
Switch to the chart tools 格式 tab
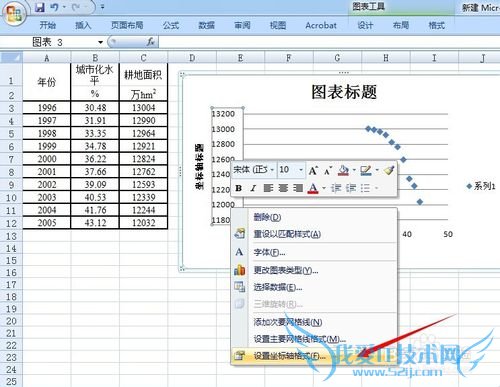coord(436,25)
